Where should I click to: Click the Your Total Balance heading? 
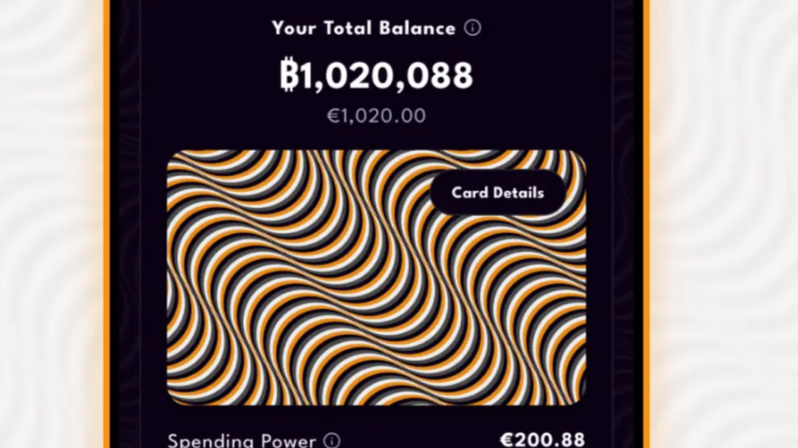point(364,28)
